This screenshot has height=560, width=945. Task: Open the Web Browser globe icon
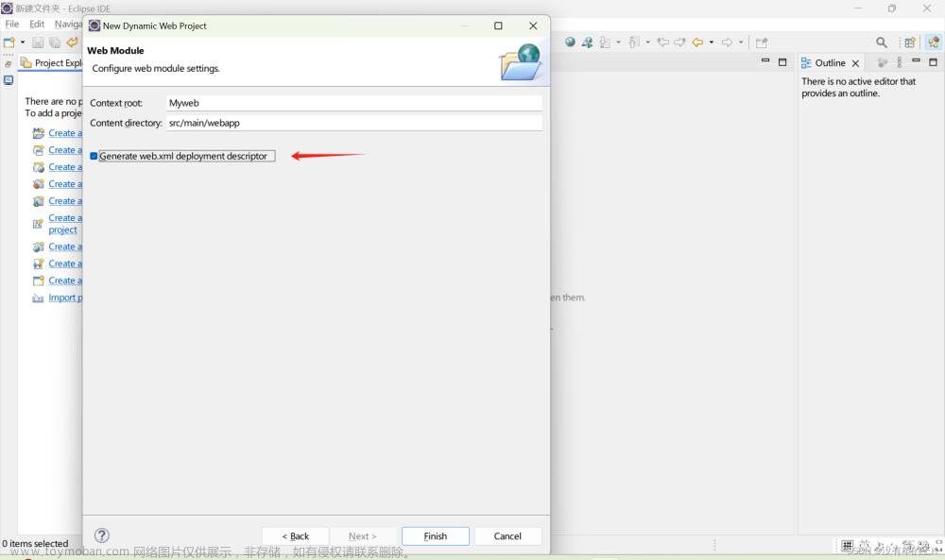tap(570, 42)
